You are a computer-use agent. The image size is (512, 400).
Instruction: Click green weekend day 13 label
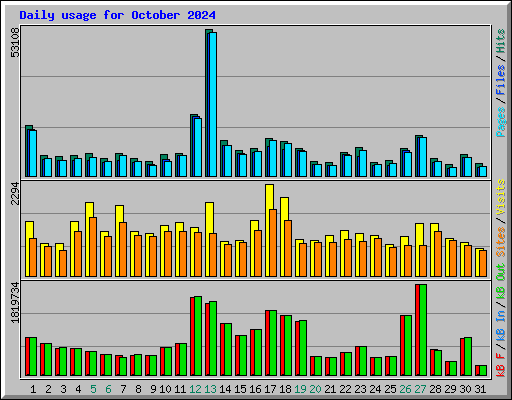pos(210,389)
